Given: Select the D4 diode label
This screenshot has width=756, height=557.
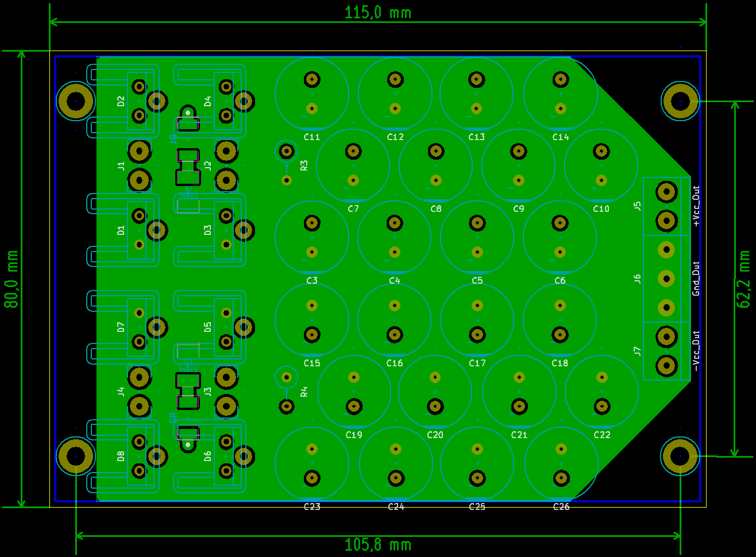Looking at the screenshot, I should click(x=208, y=101).
